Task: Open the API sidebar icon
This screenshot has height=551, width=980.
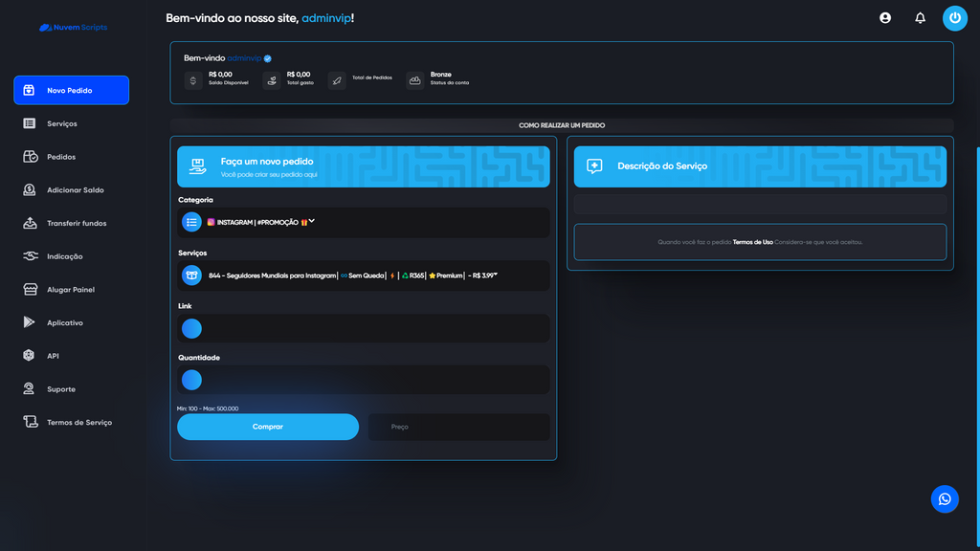Action: pos(30,355)
